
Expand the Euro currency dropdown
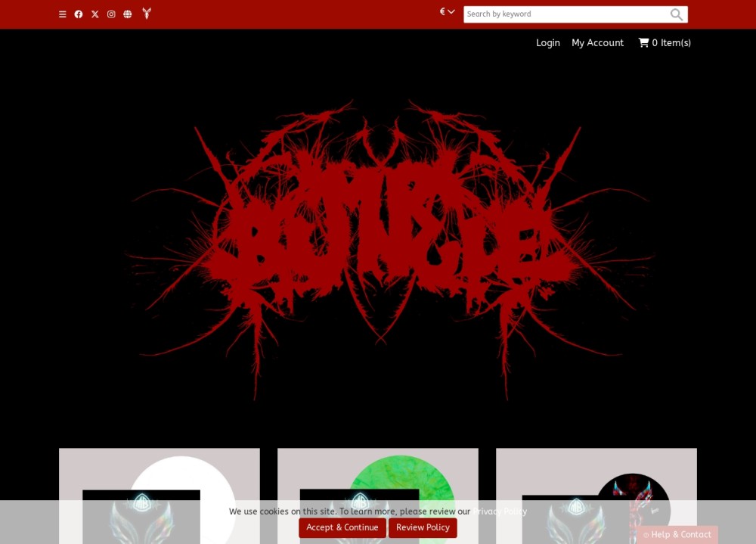coord(446,11)
